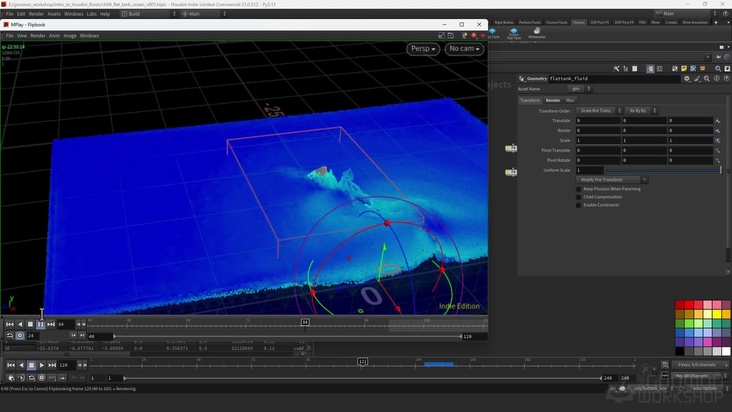The image size is (732, 412).
Task: Click play forward on main Houdini timeline
Action: point(42,365)
